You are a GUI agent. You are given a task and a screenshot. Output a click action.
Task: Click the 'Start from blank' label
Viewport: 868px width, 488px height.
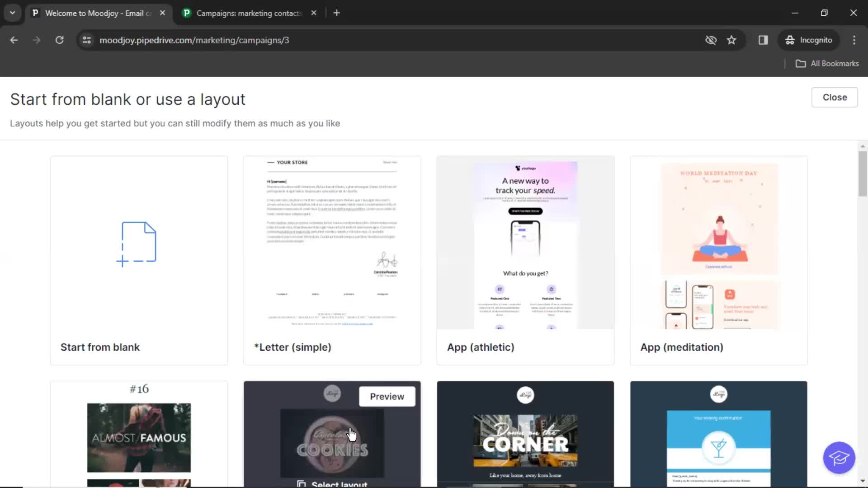[x=100, y=347]
